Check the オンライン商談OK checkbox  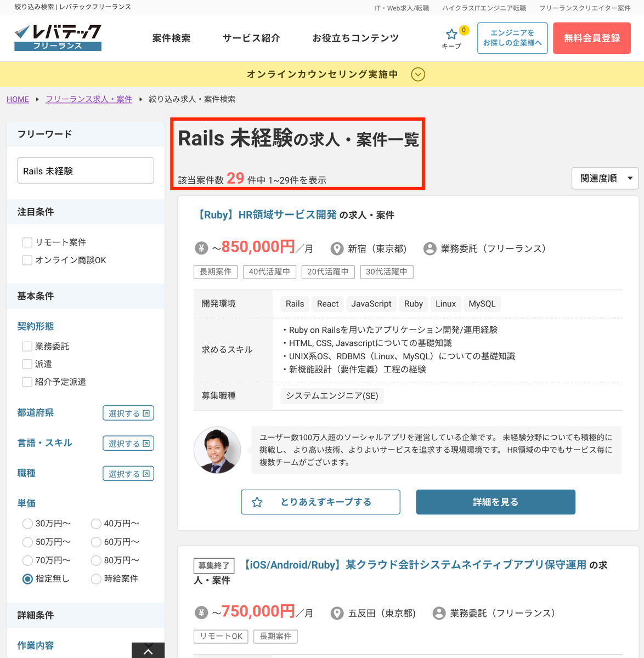point(27,260)
